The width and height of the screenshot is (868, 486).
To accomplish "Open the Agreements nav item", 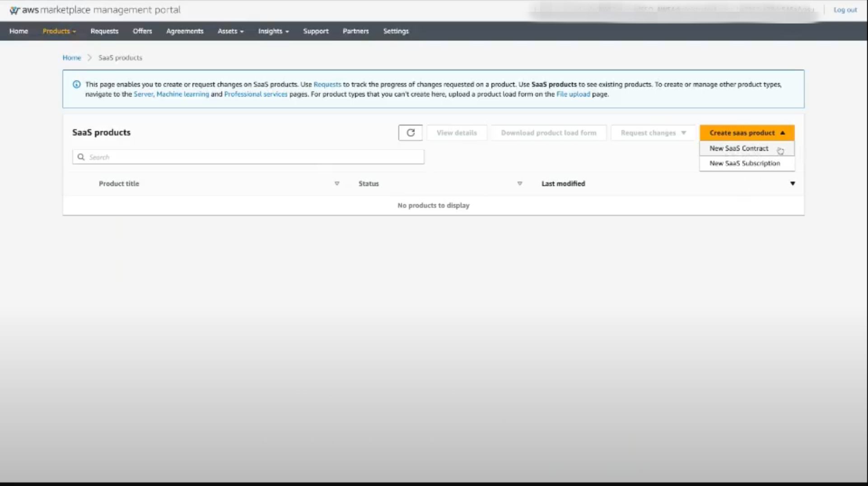I will [x=185, y=31].
